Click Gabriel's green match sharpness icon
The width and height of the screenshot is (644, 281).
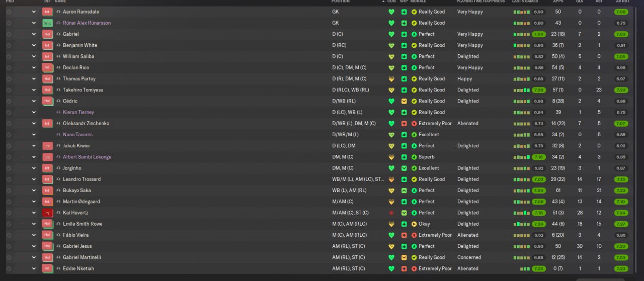pos(404,34)
